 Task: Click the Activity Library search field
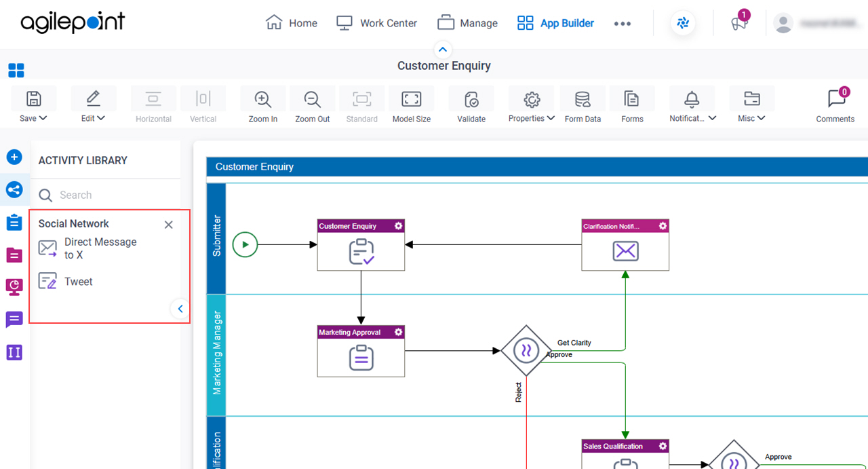point(106,195)
